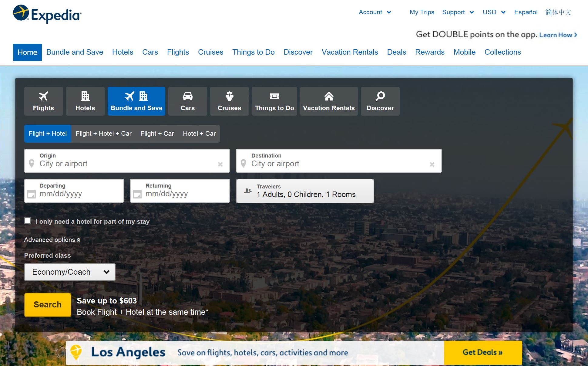Select the Discover magnifier icon
The image size is (588, 366).
(380, 96)
